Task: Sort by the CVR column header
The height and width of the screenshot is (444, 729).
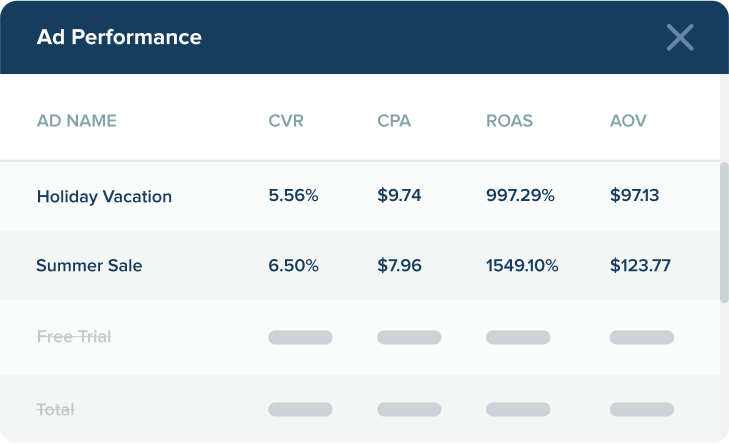Action: coord(286,121)
